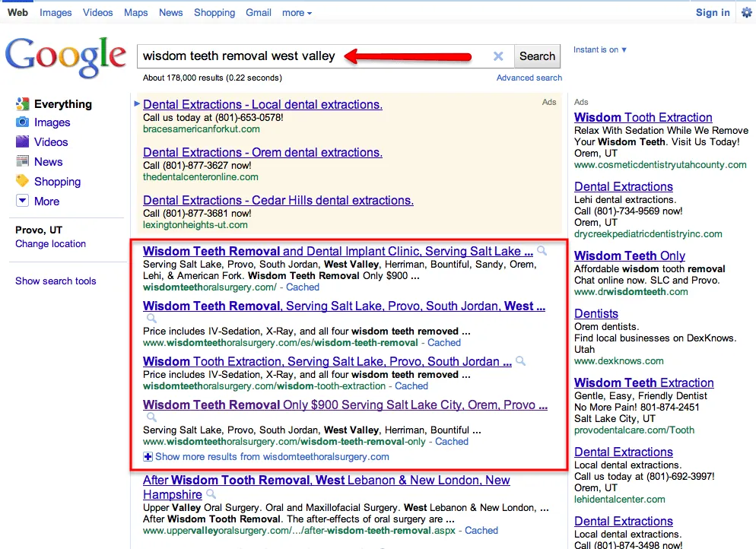
Task: Open 'Wisdom Tooth Extraction, Serving Salt Lake' result title
Action: point(327,361)
